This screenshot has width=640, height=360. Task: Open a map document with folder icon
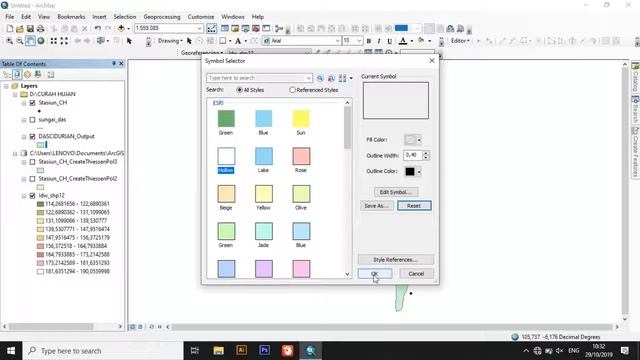pos(20,29)
